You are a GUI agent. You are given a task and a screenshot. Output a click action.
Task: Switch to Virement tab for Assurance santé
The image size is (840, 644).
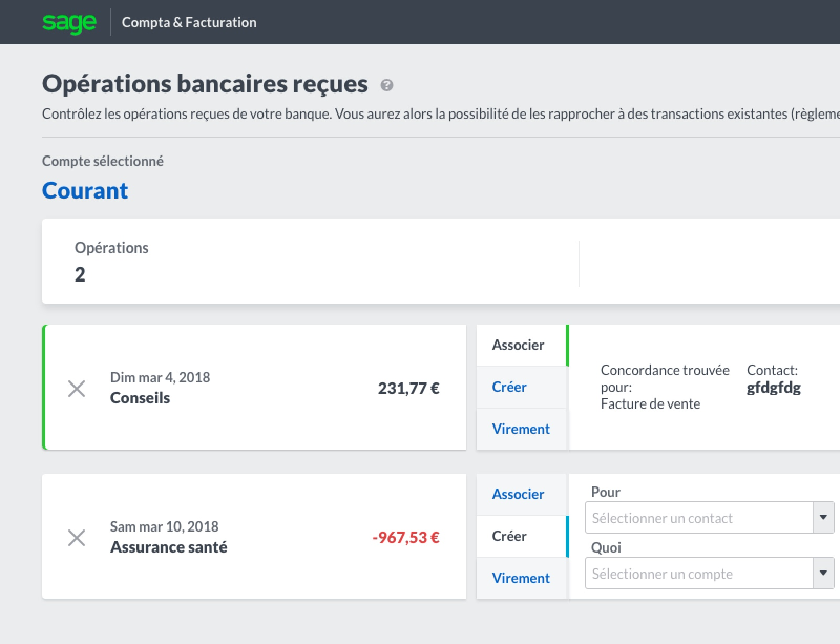[x=521, y=578]
